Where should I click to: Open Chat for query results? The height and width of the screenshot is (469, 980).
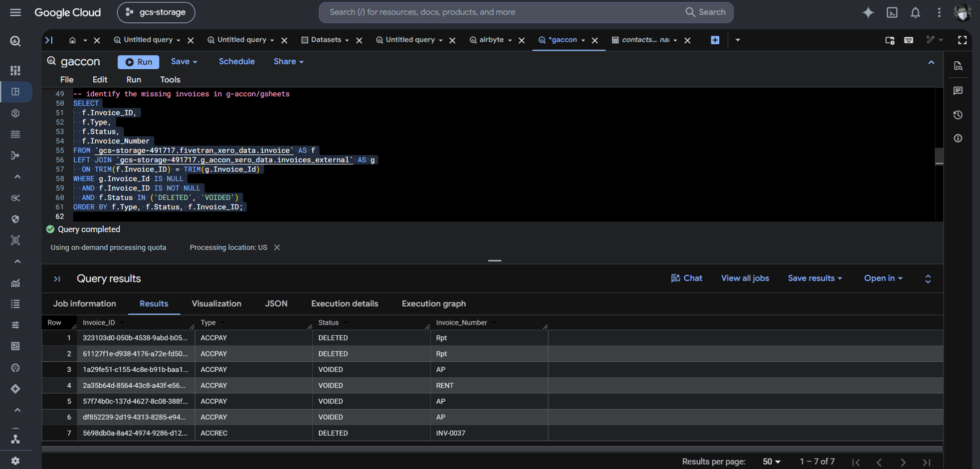[x=687, y=278]
